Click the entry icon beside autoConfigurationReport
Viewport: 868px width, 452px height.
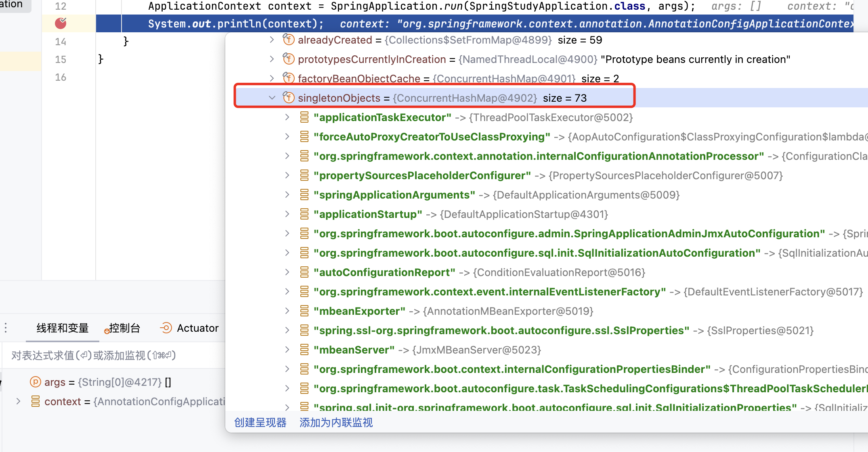(x=304, y=272)
